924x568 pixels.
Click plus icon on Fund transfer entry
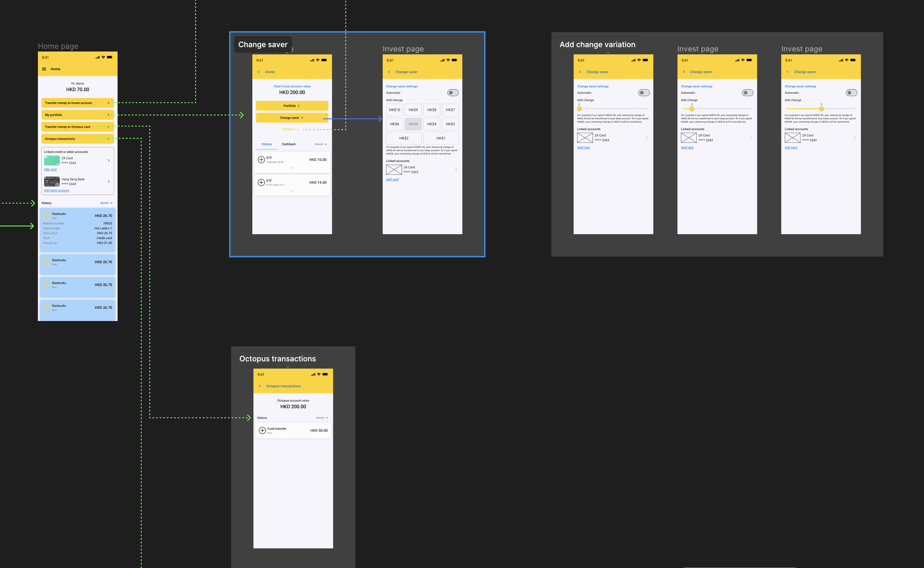262,430
